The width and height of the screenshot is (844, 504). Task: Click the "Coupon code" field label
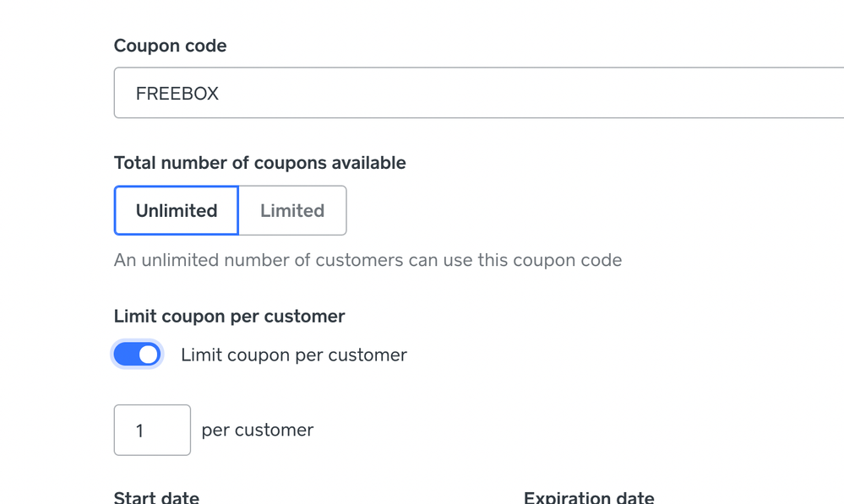170,46
